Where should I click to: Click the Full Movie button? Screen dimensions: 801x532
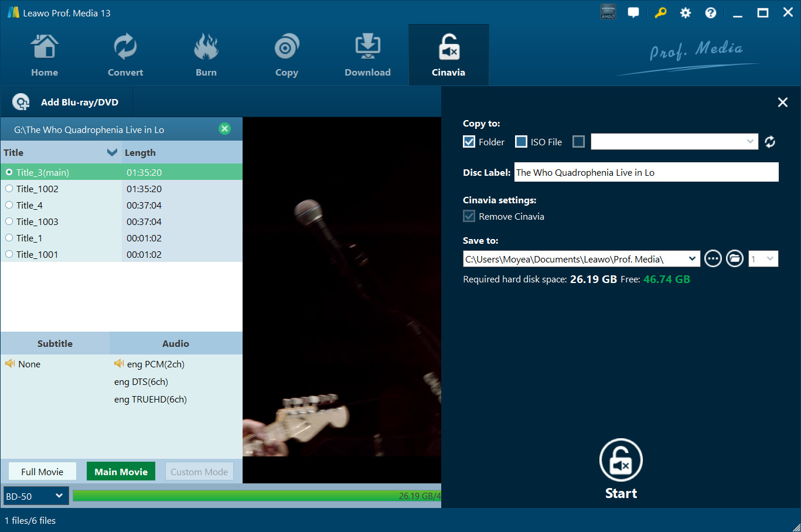point(42,472)
